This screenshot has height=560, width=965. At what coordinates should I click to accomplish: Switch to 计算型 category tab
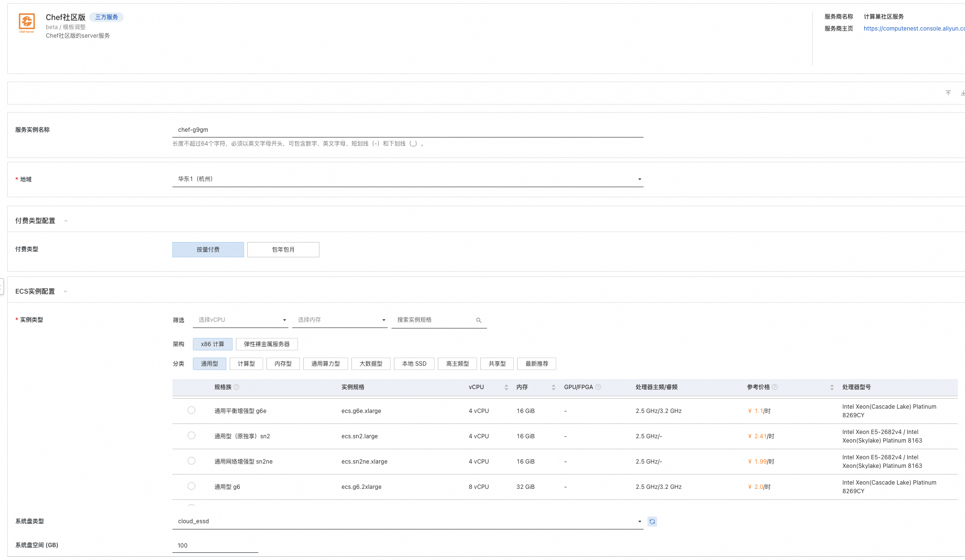point(246,364)
